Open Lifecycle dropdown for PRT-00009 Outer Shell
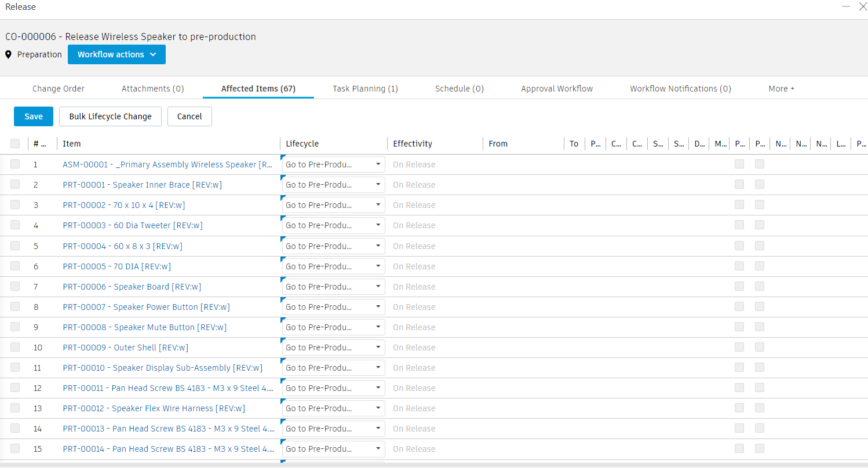This screenshot has width=868, height=468. point(333,348)
